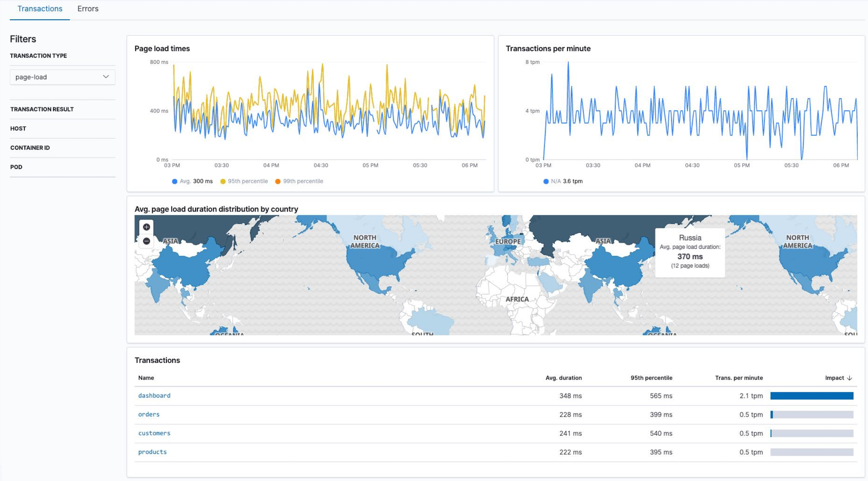Zoom out on the country map
The width and height of the screenshot is (868, 481).
146,241
